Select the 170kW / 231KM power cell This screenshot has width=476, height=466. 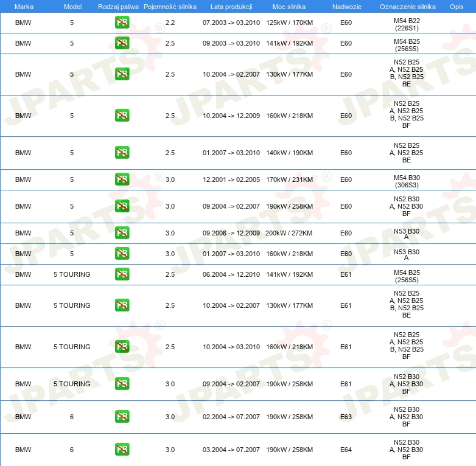289,179
